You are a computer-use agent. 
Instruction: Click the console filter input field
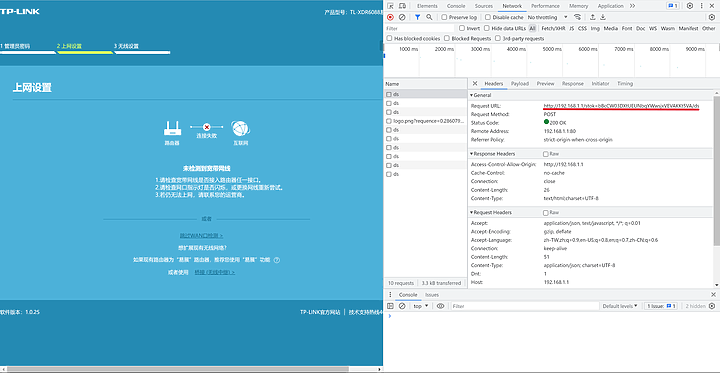click(524, 306)
